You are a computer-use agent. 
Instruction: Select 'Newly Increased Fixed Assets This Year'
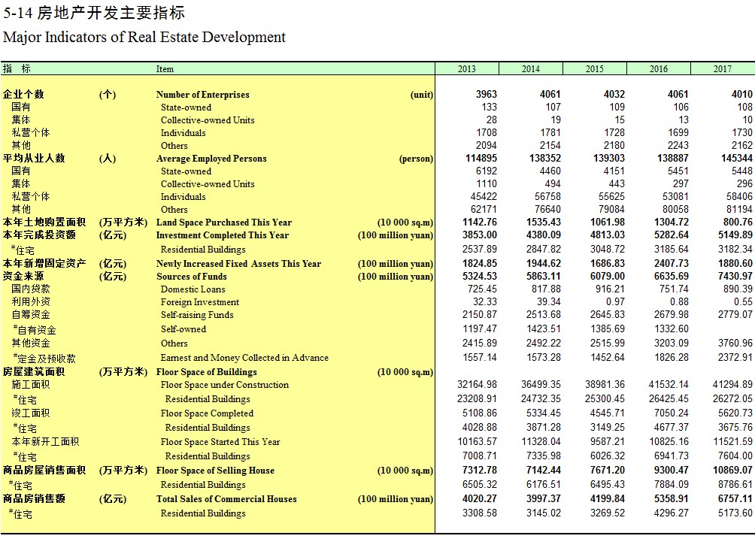239,264
